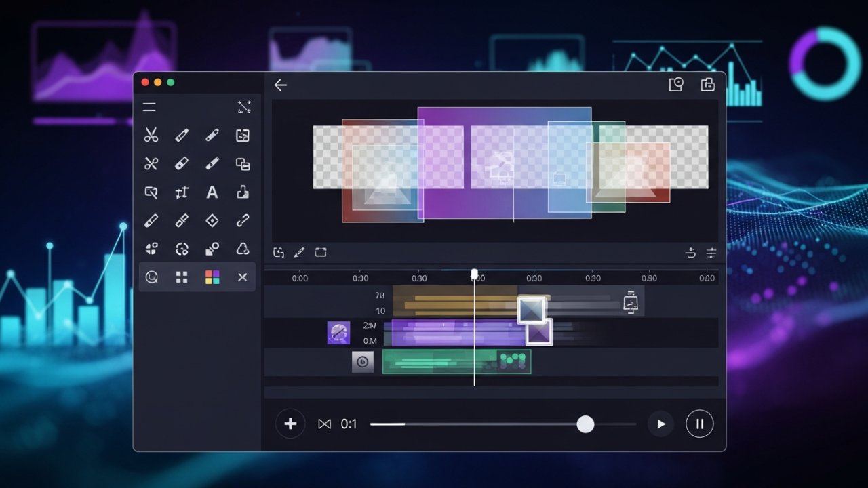Select the stamp tool icon
Viewport: 868px width, 488px height.
click(243, 192)
